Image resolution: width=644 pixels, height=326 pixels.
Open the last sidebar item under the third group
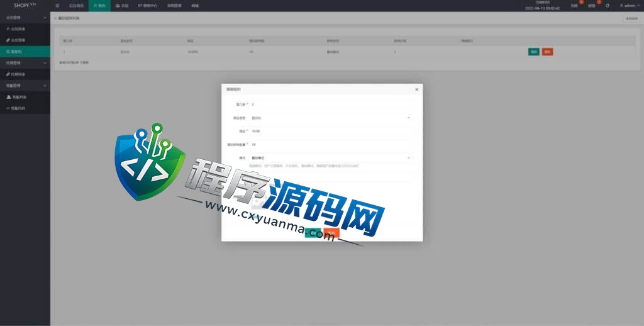pyautogui.click(x=25, y=108)
